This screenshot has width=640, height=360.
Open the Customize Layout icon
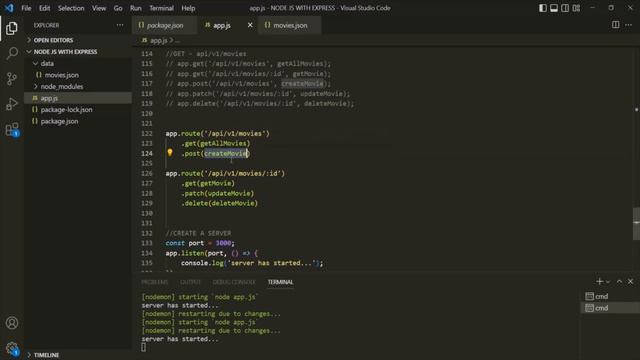576,8
